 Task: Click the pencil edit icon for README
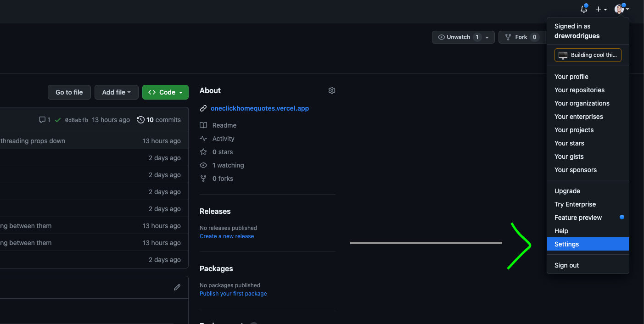pos(177,287)
